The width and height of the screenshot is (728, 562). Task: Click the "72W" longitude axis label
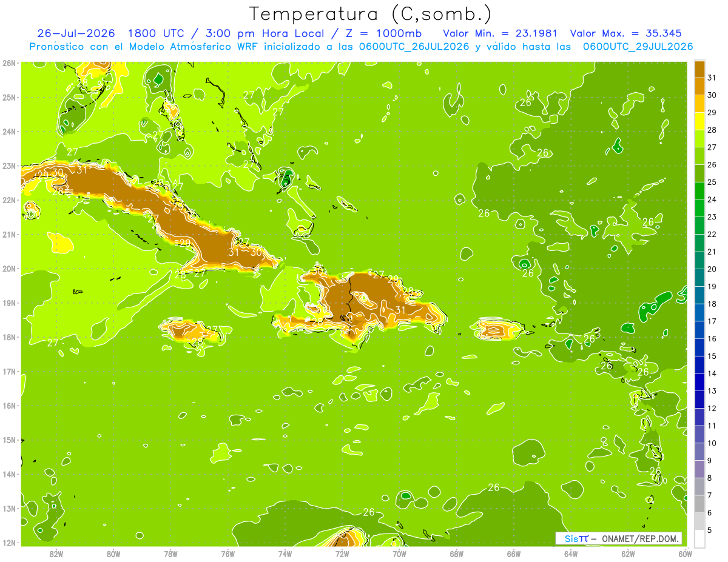pyautogui.click(x=342, y=554)
